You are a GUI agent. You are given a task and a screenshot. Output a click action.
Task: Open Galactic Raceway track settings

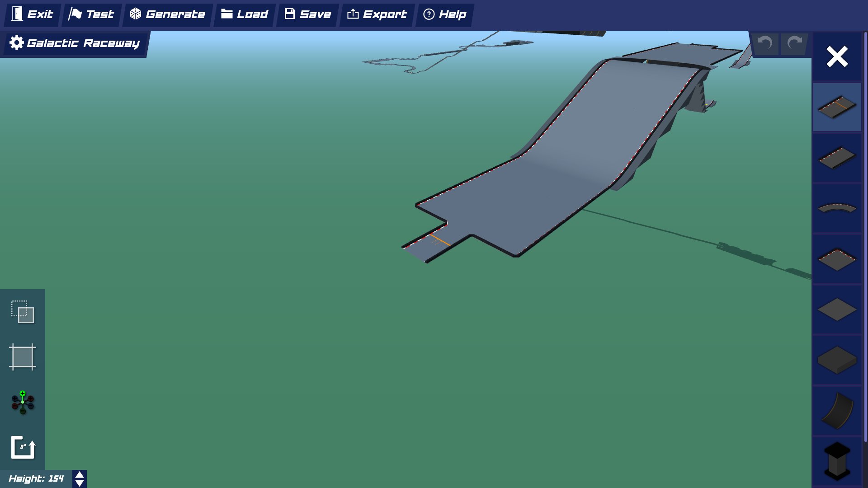[x=75, y=43]
